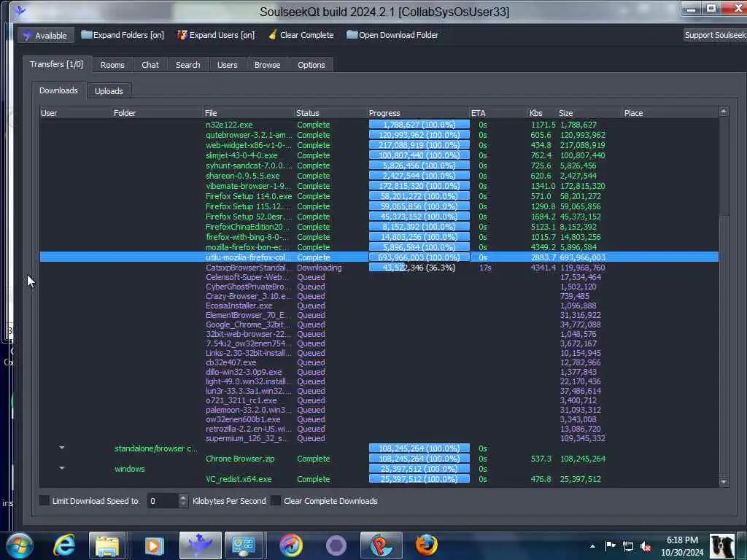Screen dimensions: 747x560
Task: Open Download Folder from toolbar
Action: pos(392,35)
